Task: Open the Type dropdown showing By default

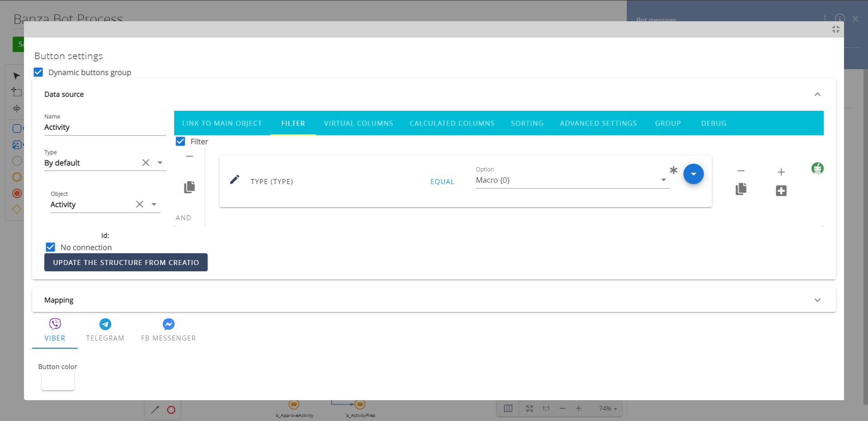Action: tap(160, 162)
